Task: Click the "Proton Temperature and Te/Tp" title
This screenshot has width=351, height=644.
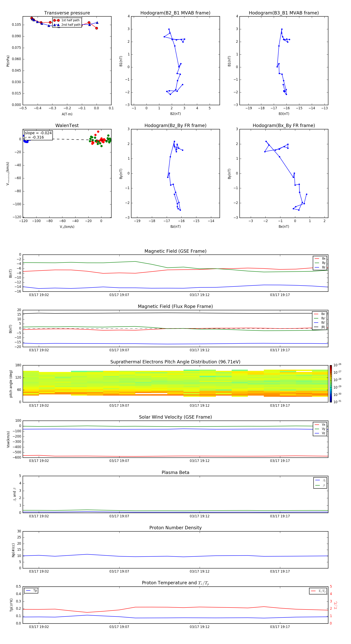Action: pyautogui.click(x=175, y=583)
